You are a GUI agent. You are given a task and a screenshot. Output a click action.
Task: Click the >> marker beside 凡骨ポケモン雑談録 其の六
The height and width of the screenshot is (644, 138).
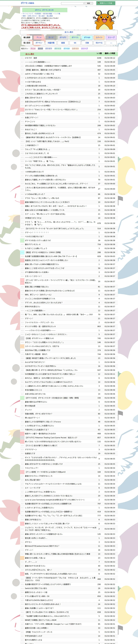(22, 354)
